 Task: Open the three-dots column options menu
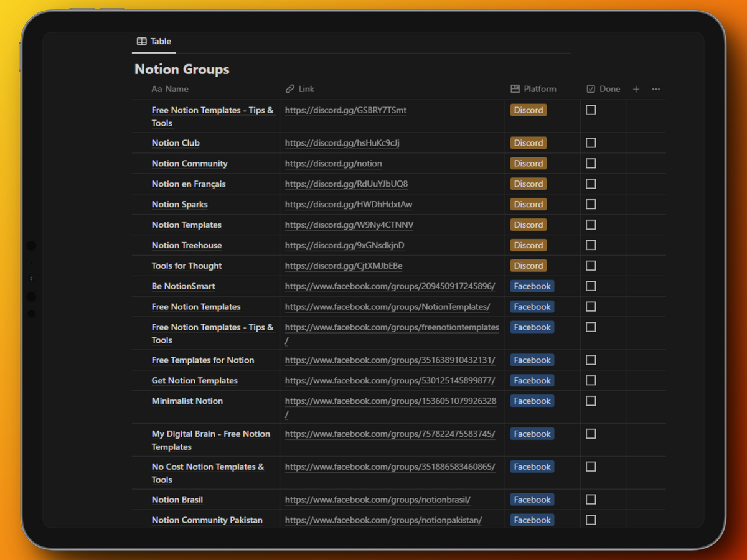(x=655, y=89)
